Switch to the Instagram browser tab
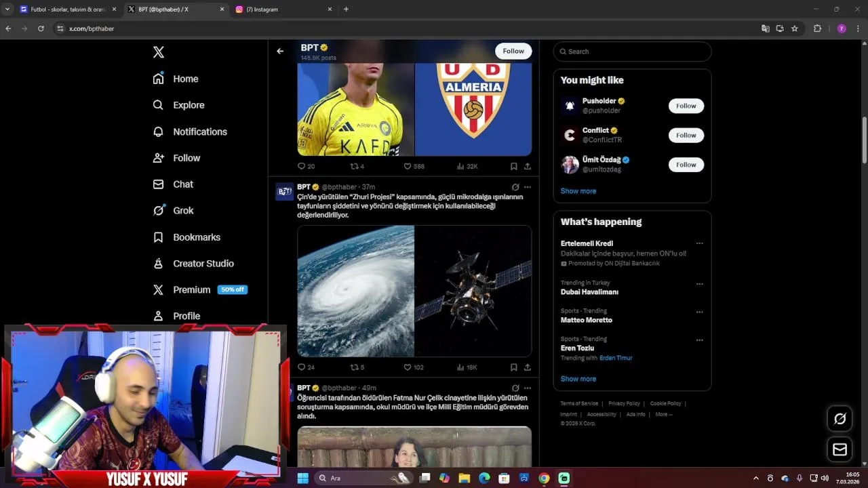 (x=283, y=9)
